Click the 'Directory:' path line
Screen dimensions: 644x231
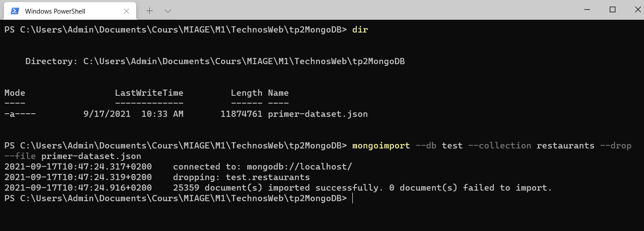point(215,61)
